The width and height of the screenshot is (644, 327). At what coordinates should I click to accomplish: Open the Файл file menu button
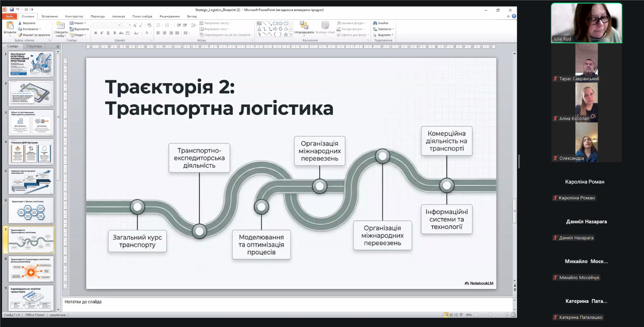[x=10, y=16]
